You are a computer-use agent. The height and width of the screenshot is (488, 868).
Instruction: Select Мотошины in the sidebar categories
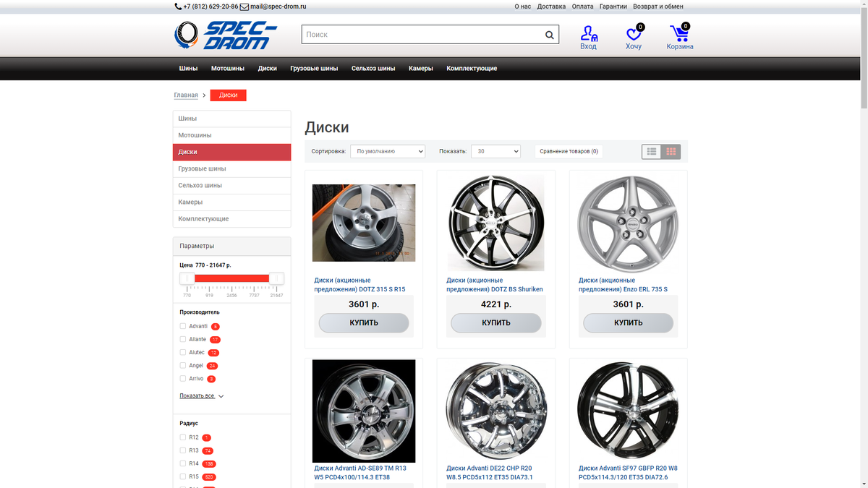tap(231, 135)
